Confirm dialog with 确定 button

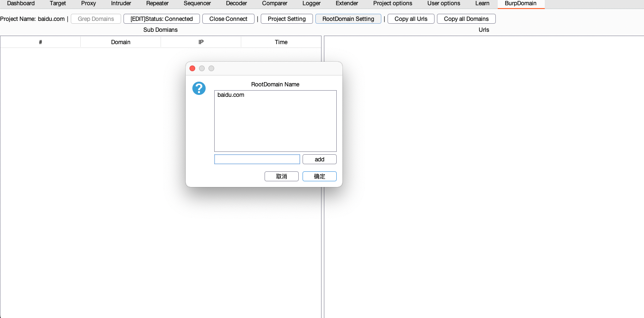320,177
